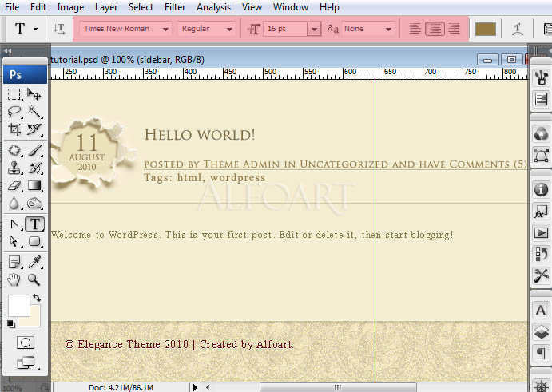Select the Brush tool

pyautogui.click(x=34, y=151)
